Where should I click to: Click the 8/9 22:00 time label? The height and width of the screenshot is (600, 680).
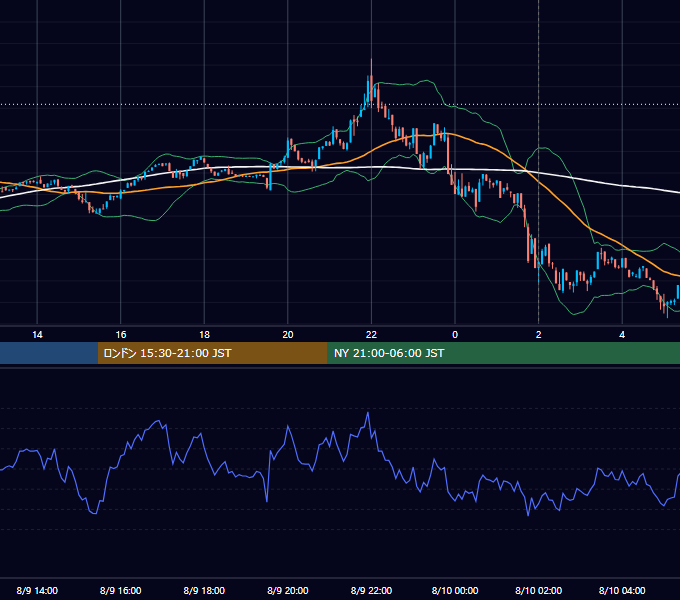[371, 590]
